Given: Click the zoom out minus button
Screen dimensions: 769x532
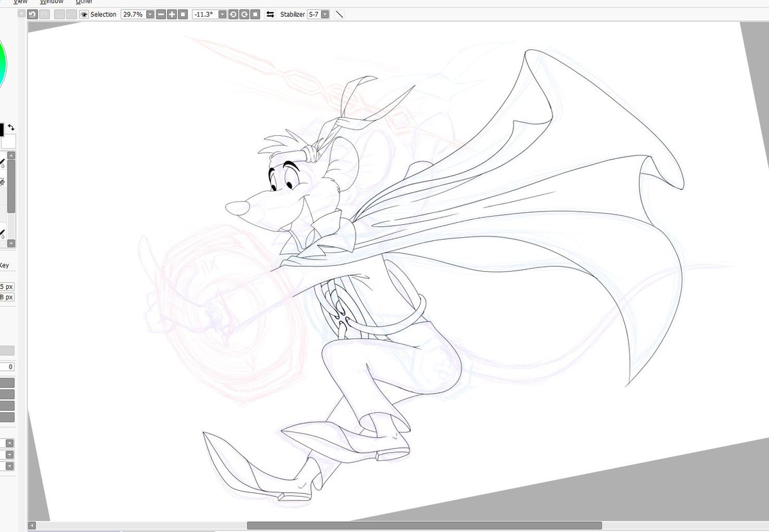Looking at the screenshot, I should tap(161, 14).
